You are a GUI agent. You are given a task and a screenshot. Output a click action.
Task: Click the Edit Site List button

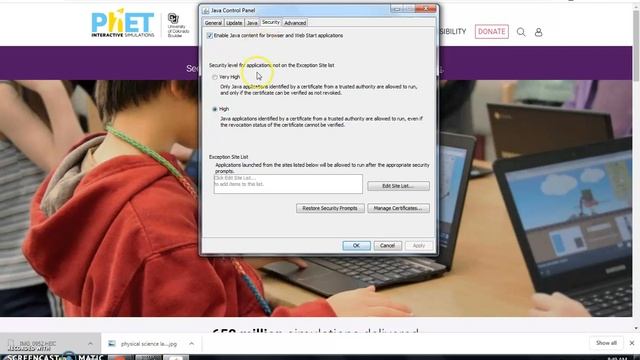tap(398, 186)
